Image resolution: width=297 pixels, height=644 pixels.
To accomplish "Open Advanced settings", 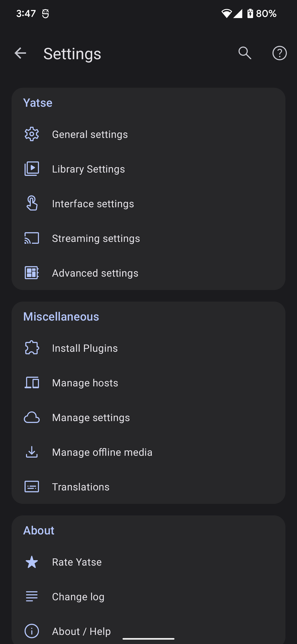I will (95, 273).
